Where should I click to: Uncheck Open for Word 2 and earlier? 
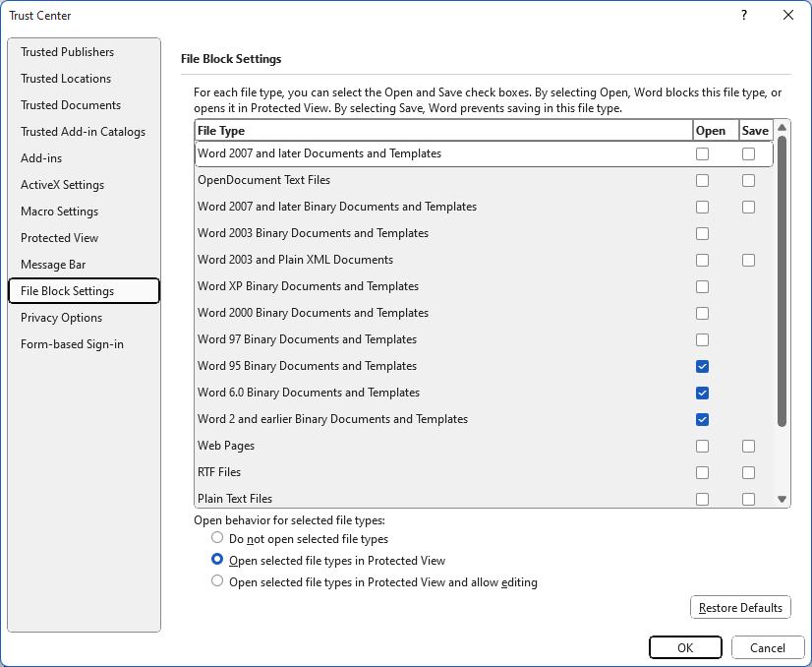[702, 419]
